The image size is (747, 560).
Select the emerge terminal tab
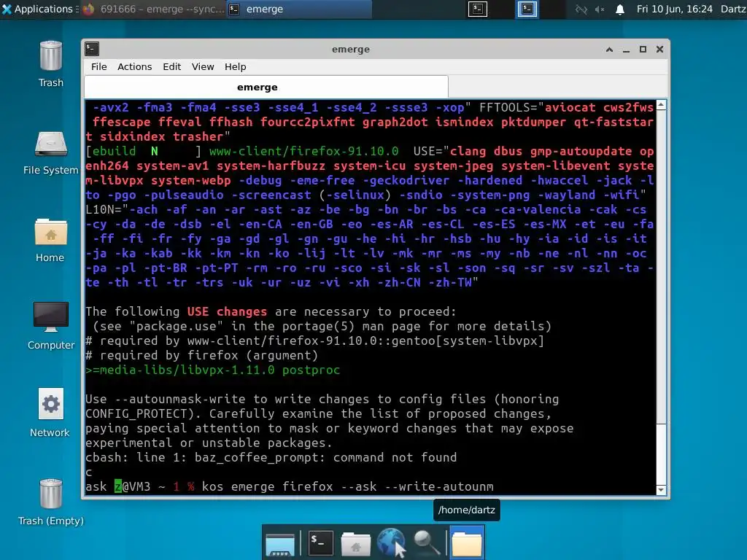click(x=266, y=87)
